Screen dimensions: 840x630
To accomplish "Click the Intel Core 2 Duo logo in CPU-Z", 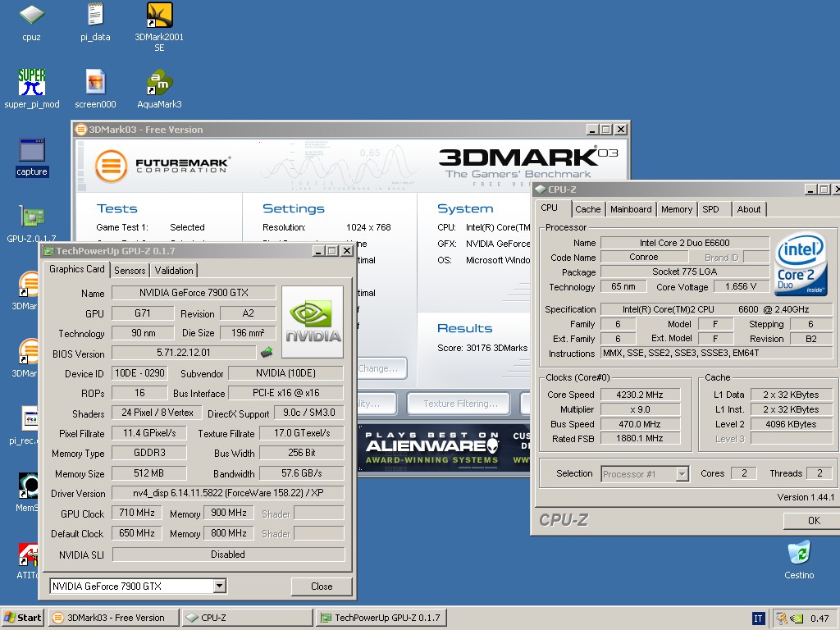I will tap(801, 263).
